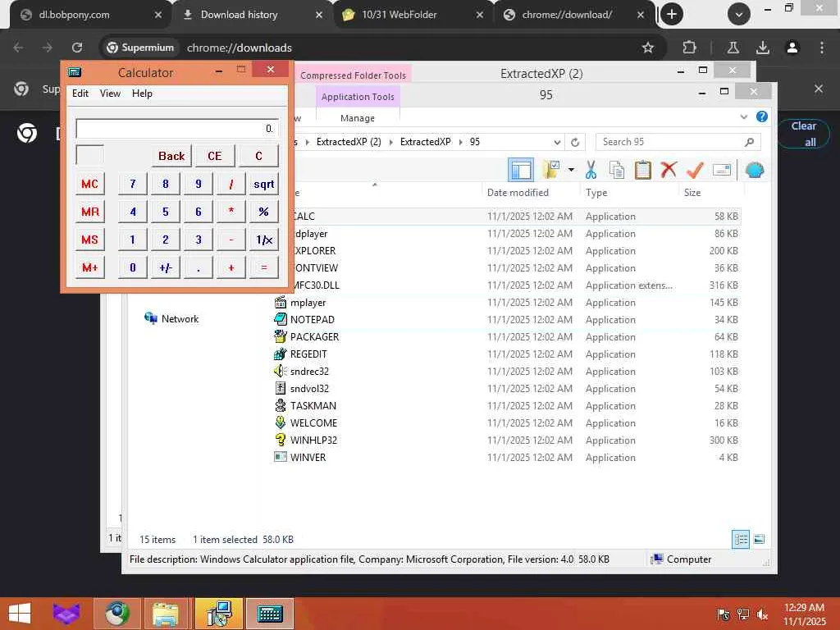The image size is (840, 630).
Task: Open the Manage ribbon tab
Action: pyautogui.click(x=358, y=118)
